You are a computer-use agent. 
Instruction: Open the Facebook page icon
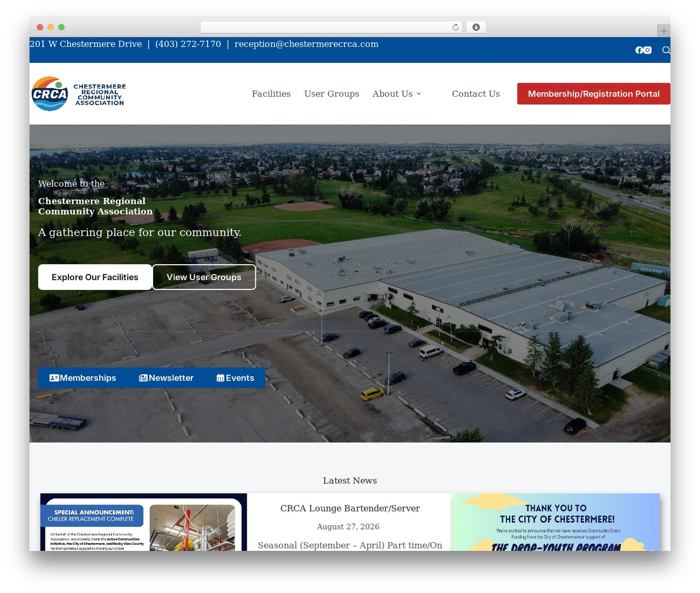pyautogui.click(x=639, y=50)
